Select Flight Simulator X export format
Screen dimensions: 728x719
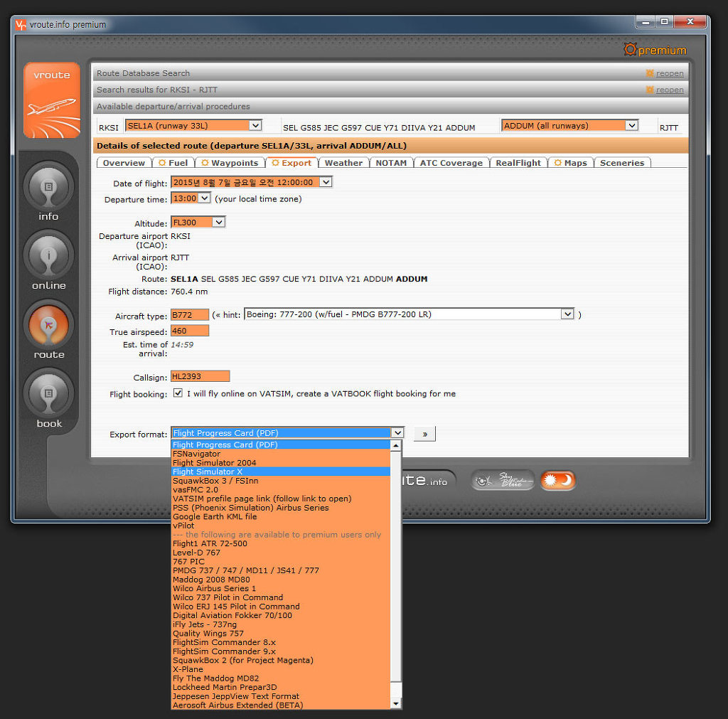point(280,472)
